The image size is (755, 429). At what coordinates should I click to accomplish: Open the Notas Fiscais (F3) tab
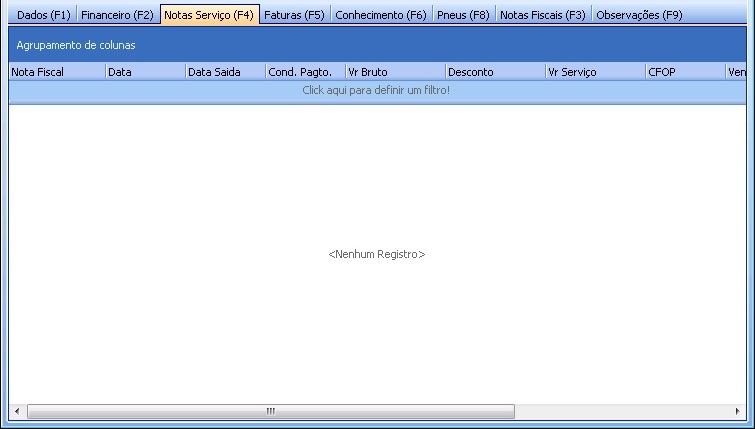coord(542,15)
